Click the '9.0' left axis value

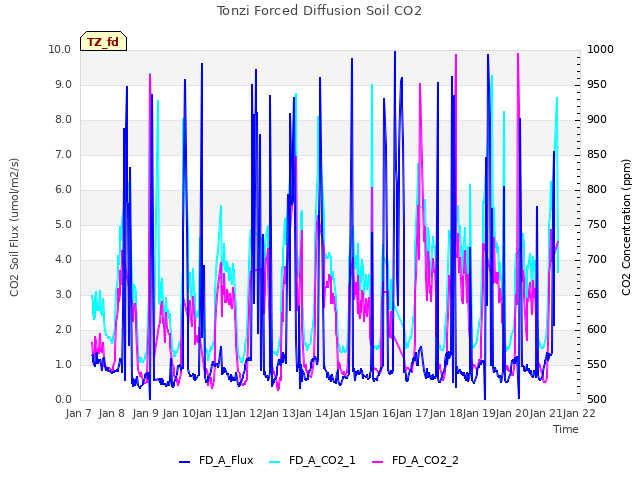tap(63, 84)
